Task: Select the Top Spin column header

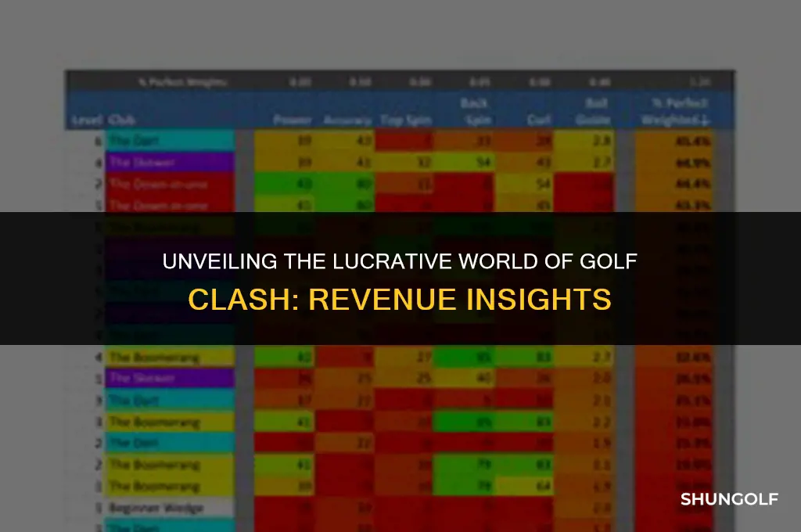Action: [x=407, y=120]
